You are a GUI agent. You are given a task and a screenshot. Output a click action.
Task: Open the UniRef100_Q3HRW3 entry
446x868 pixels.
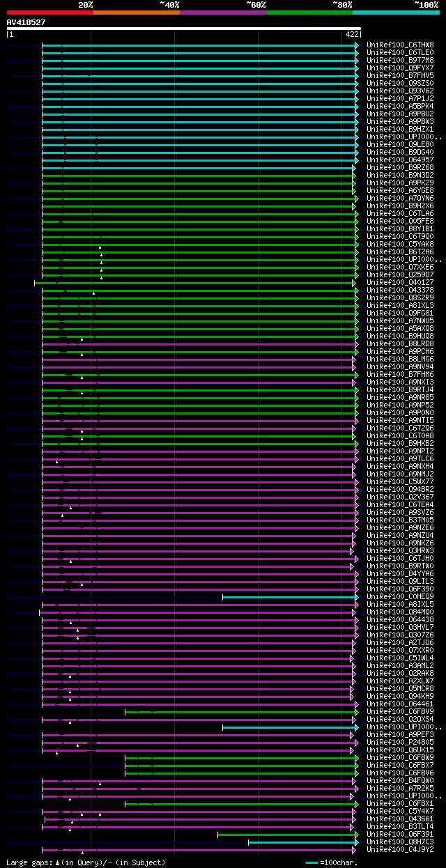[400, 550]
